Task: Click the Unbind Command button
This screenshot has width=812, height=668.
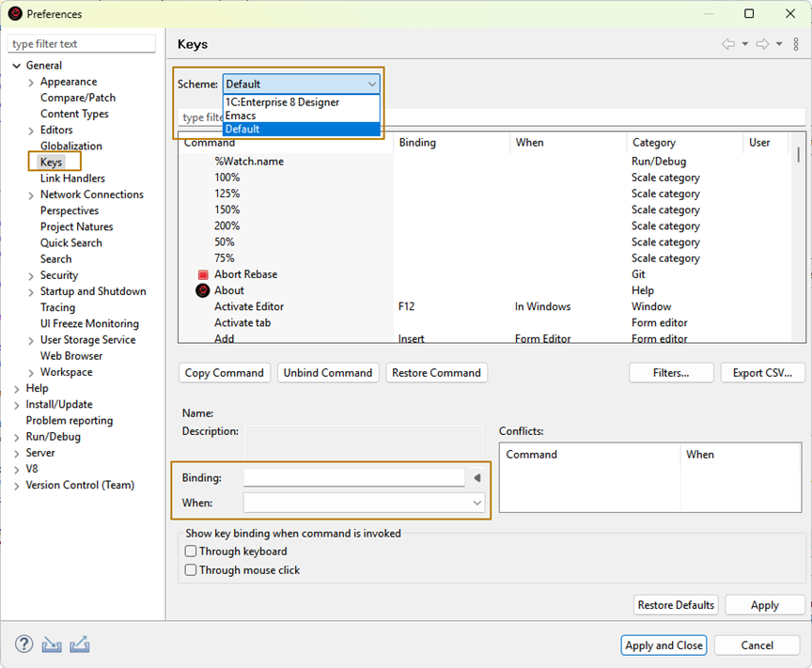Action: 328,373
